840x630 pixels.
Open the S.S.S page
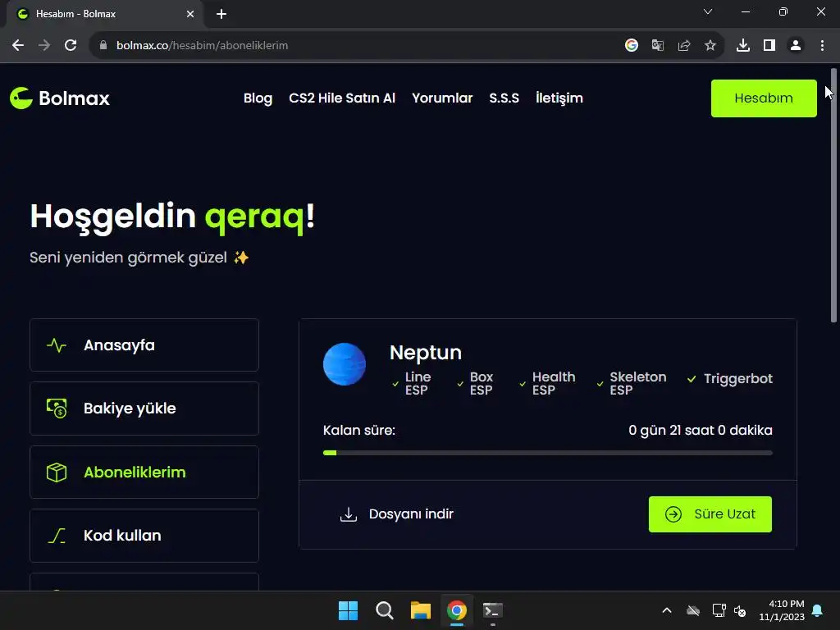click(504, 98)
